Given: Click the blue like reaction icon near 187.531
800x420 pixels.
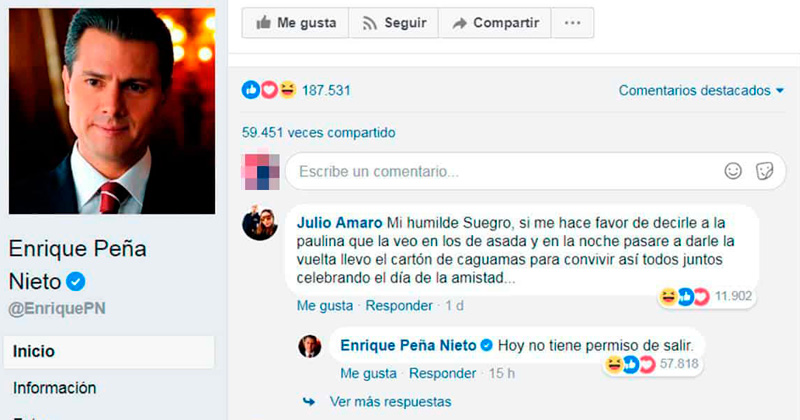Looking at the screenshot, I should [x=251, y=90].
